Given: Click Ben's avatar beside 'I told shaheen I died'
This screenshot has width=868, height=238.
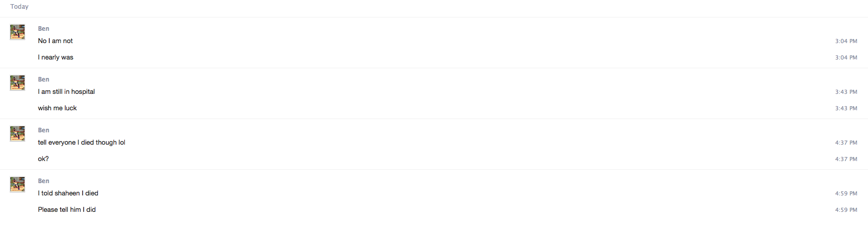Looking at the screenshot, I should [17, 184].
